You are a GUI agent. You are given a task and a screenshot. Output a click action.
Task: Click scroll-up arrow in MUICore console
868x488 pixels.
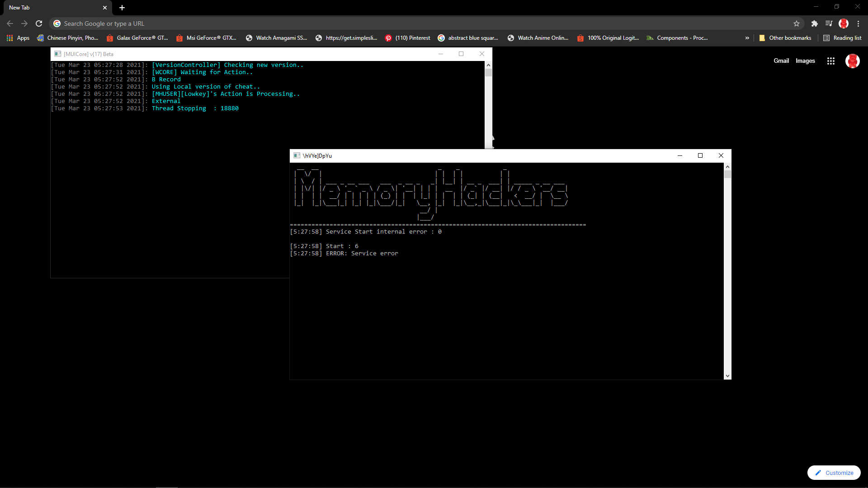(488, 65)
